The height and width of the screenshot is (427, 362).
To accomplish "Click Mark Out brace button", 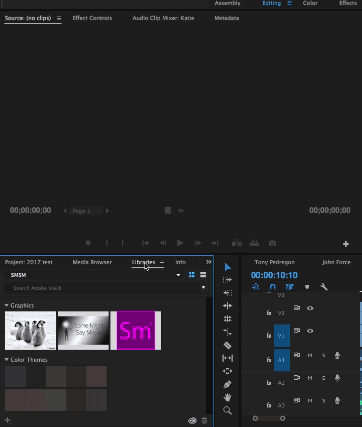I will click(123, 243).
